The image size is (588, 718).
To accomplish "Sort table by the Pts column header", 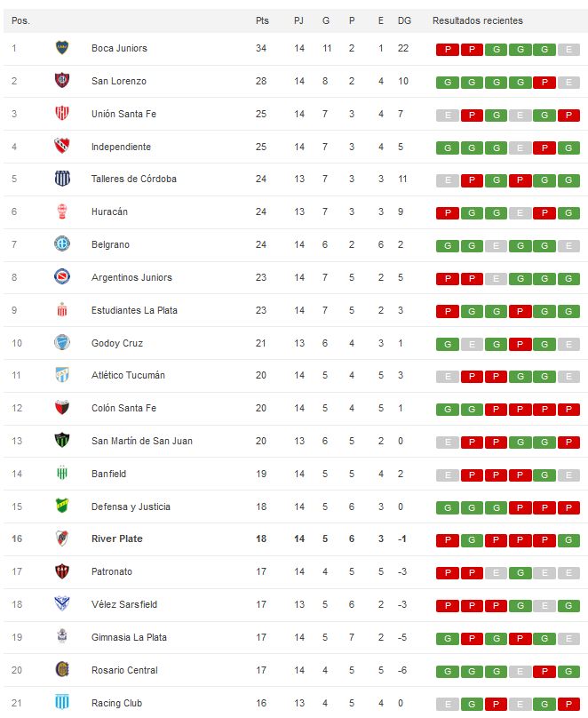I will coord(262,20).
